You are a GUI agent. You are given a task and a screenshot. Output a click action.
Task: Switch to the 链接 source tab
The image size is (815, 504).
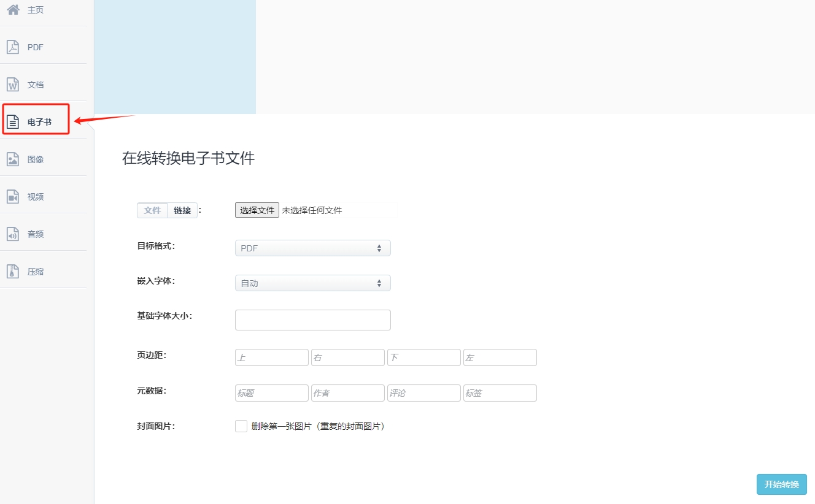point(182,210)
